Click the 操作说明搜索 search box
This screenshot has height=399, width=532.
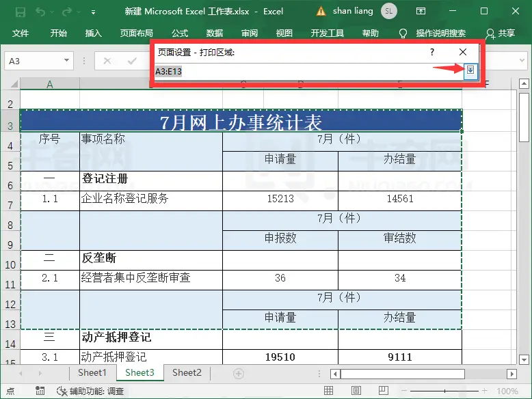click(441, 33)
